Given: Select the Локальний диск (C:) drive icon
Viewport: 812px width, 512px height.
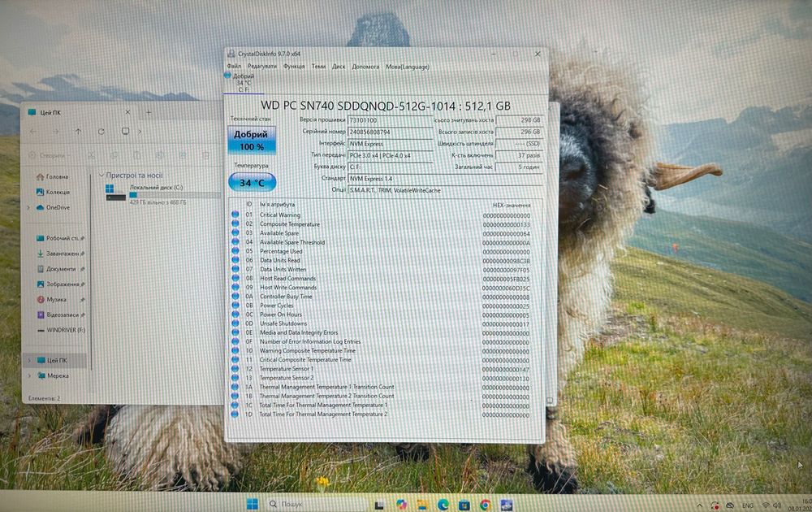Looking at the screenshot, I should pyautogui.click(x=115, y=193).
